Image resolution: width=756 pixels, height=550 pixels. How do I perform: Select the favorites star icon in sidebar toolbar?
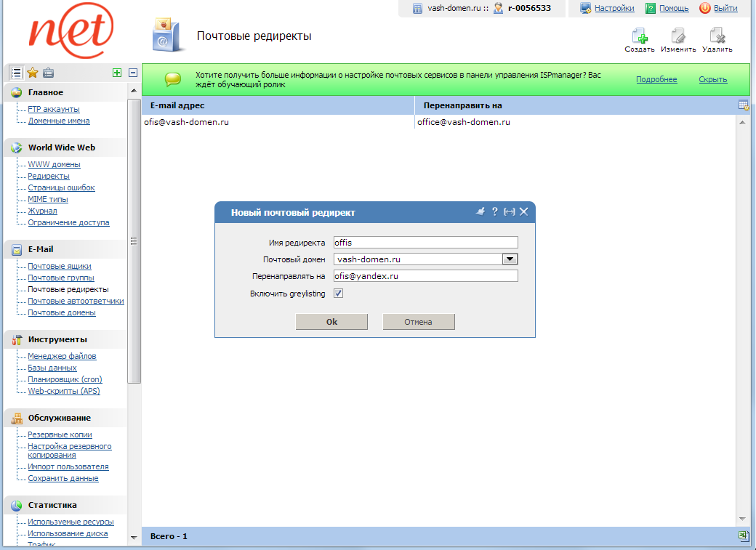pyautogui.click(x=32, y=72)
